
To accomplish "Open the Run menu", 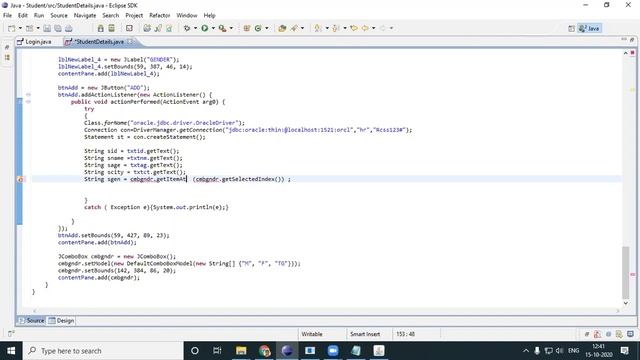I will (x=39, y=16).
